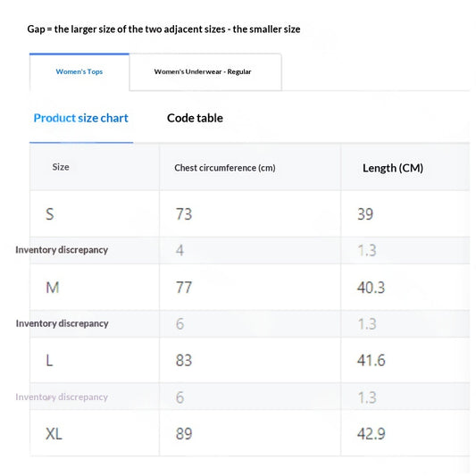
Task: Click length value 42.9 for size XL
Action: 371,433
